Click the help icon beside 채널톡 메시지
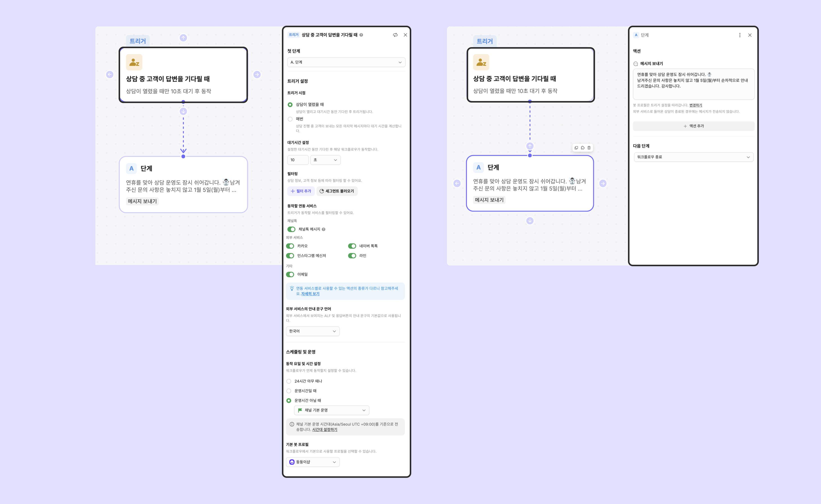The image size is (821, 504). tap(324, 229)
